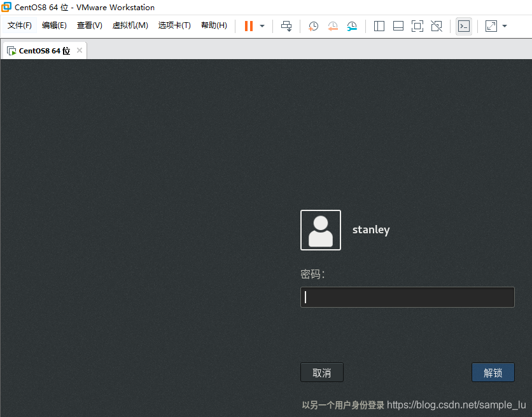
Task: Open the console view toolbar button
Action: [463, 26]
